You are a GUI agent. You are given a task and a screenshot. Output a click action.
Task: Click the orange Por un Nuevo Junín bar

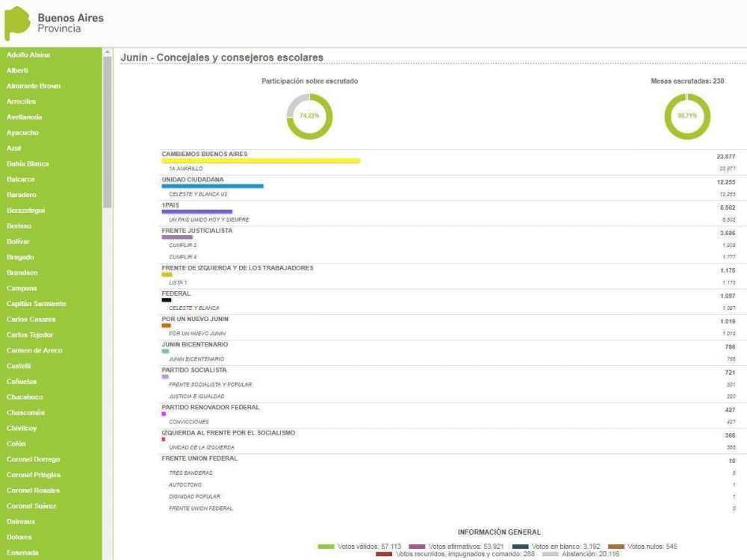point(166,326)
